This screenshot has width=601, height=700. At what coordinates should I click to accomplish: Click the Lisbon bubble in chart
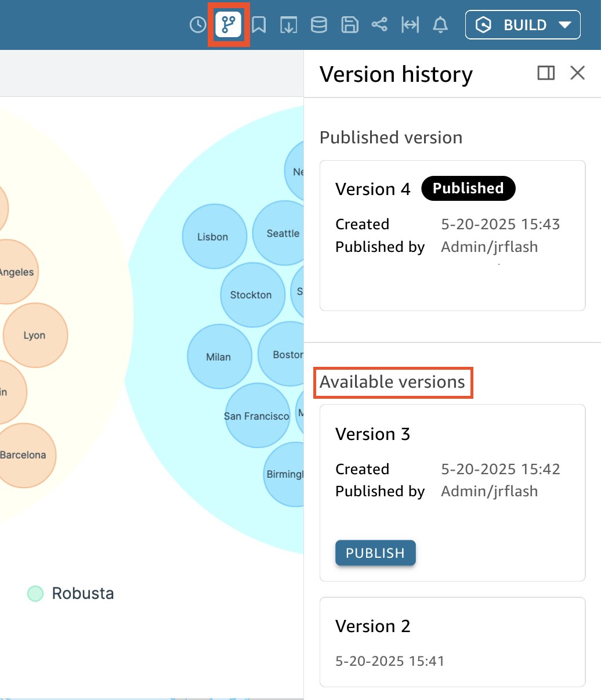click(213, 236)
